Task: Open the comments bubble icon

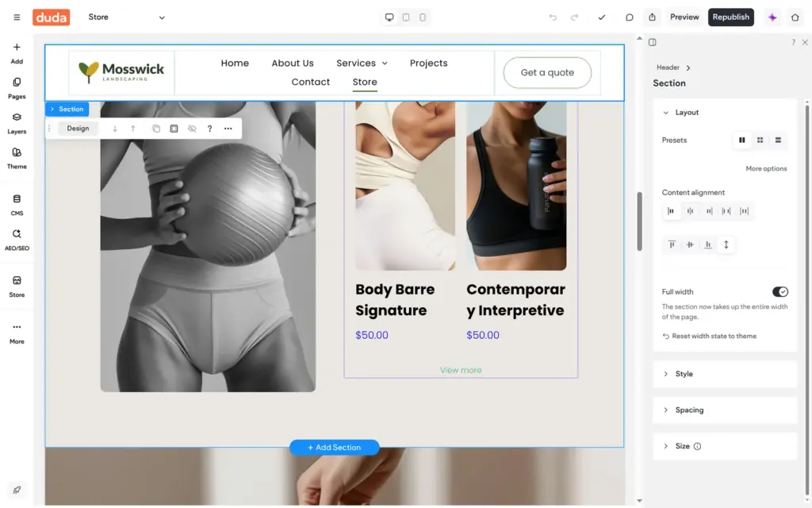Action: 629,17
